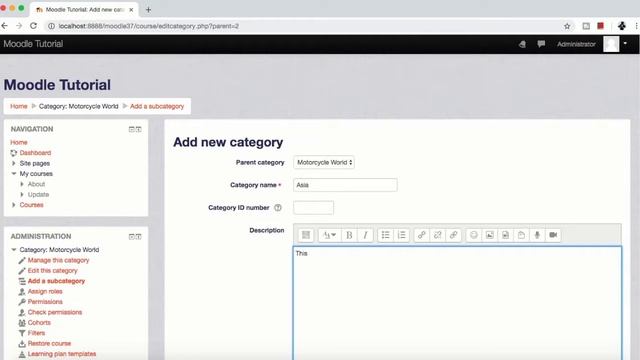Open Home link in Navigation block
640x360 pixels.
tap(19, 142)
